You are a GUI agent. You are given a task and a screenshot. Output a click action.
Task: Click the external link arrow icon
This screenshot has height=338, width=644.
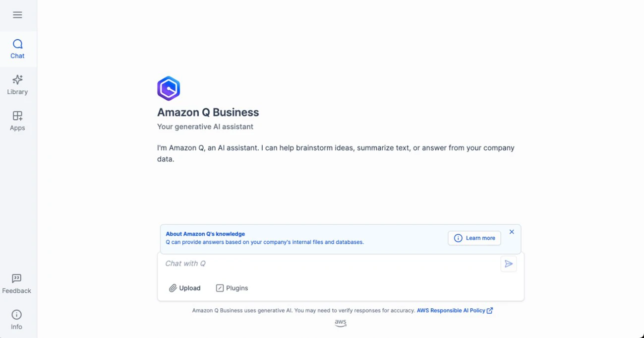(x=490, y=311)
